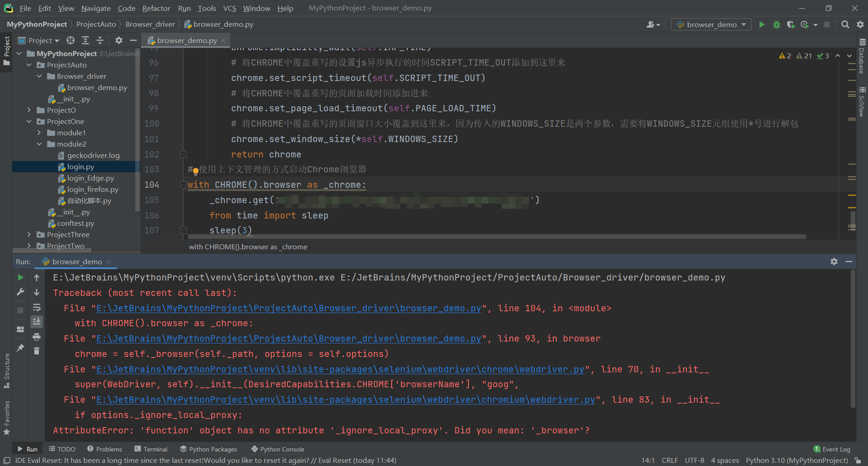Screen dimensions: 868x466
Task: Open the Refactor menu
Action: 156,8
